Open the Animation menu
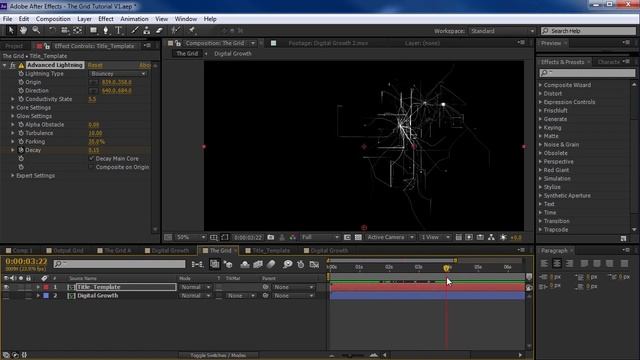This screenshot has width=640, height=360. coord(134,19)
